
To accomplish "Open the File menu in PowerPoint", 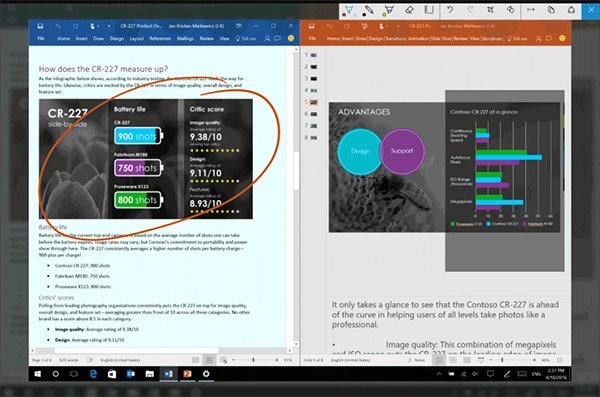I will pyautogui.click(x=312, y=38).
